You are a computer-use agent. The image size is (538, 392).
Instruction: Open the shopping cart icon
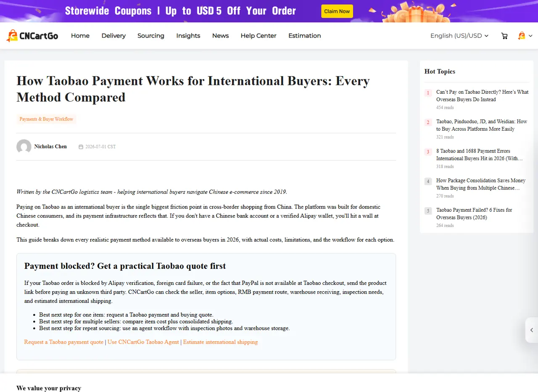[504, 36]
